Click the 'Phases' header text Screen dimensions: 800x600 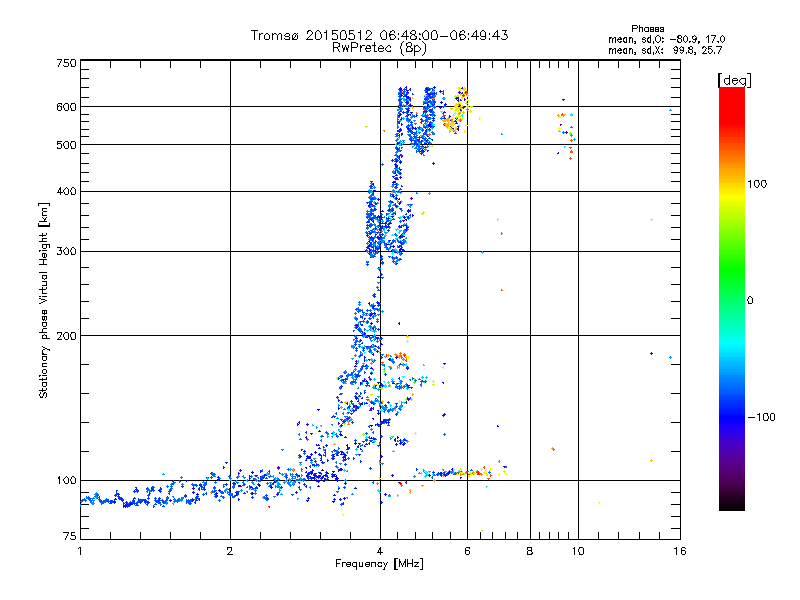[647, 29]
